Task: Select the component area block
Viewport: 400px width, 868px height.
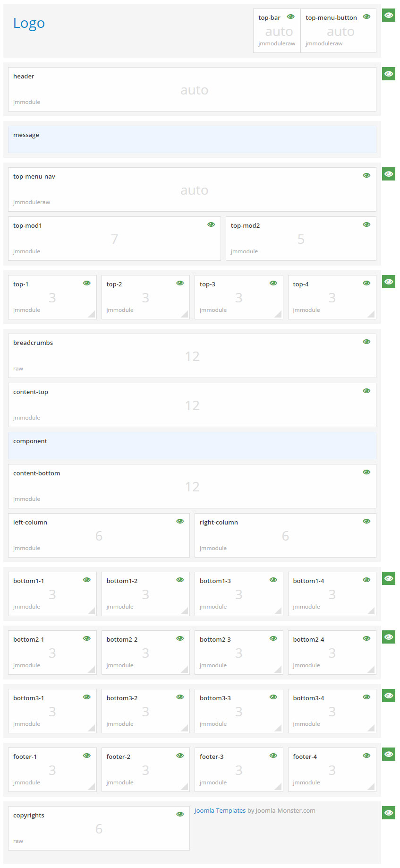Action: click(x=192, y=445)
